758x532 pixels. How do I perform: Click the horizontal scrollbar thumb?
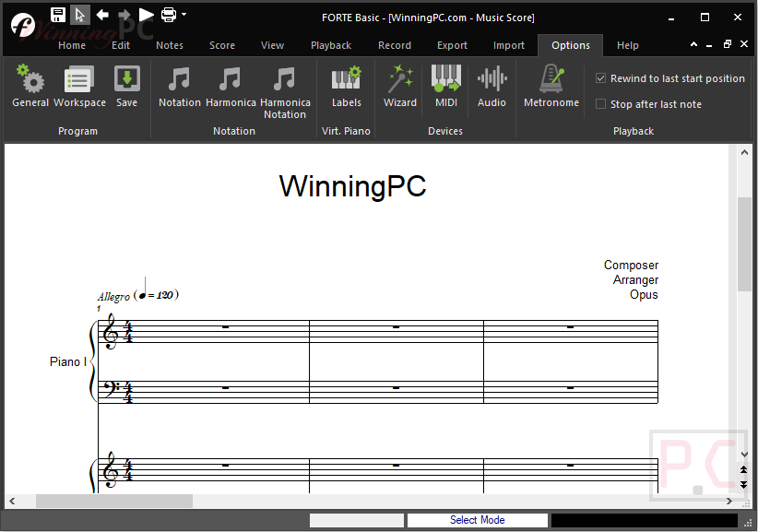(x=114, y=501)
